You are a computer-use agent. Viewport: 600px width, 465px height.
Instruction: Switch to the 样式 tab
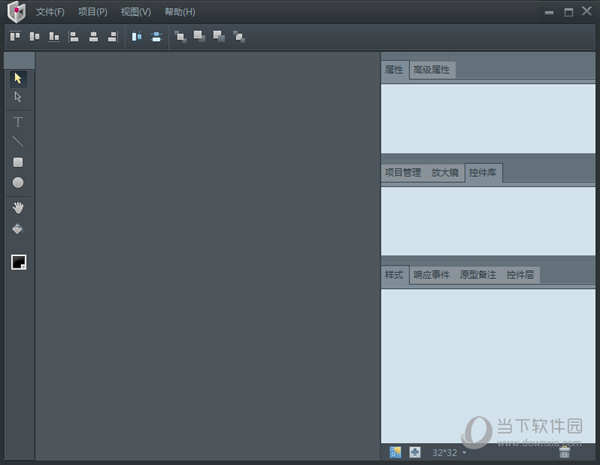click(x=395, y=275)
